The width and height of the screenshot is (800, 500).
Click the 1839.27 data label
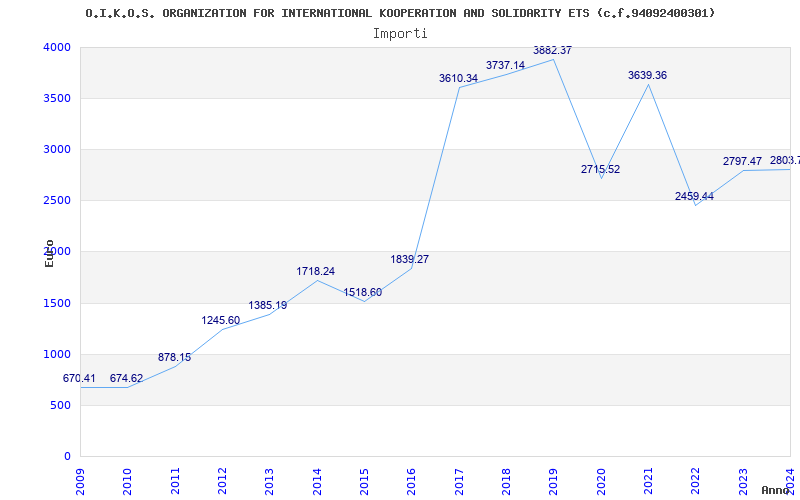[410, 259]
